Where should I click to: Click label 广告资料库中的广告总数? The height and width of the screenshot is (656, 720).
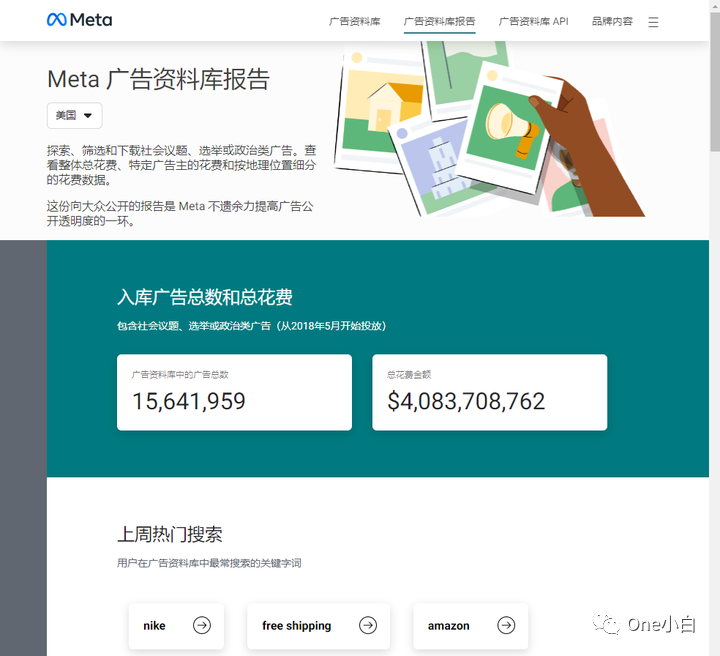pos(180,375)
